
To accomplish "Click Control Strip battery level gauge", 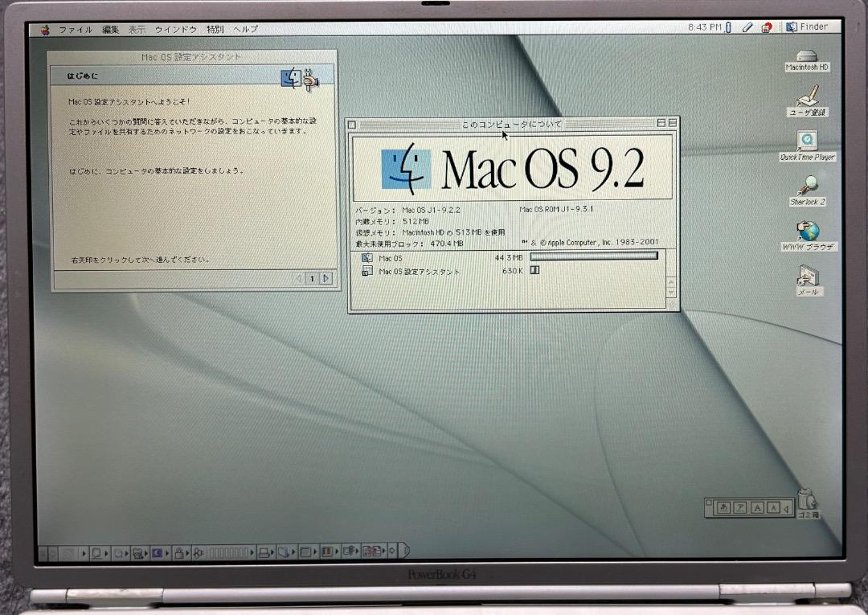I will [228, 552].
